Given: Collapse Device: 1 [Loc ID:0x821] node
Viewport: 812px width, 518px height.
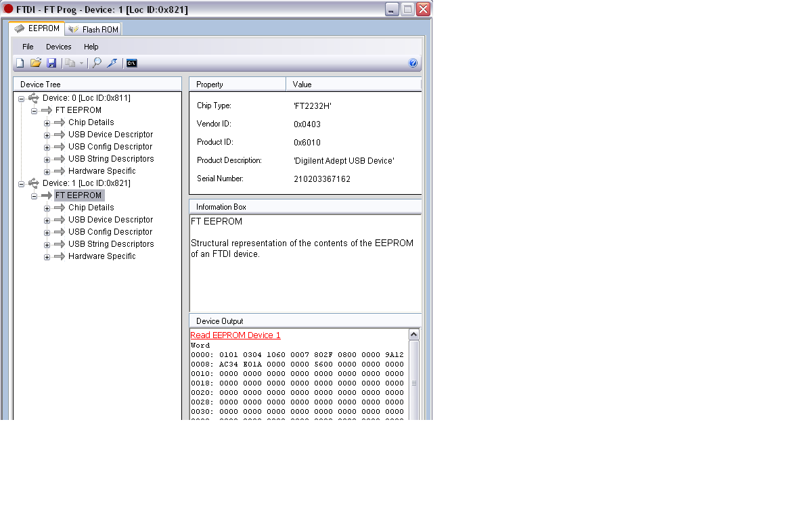Looking at the screenshot, I should tap(22, 184).
